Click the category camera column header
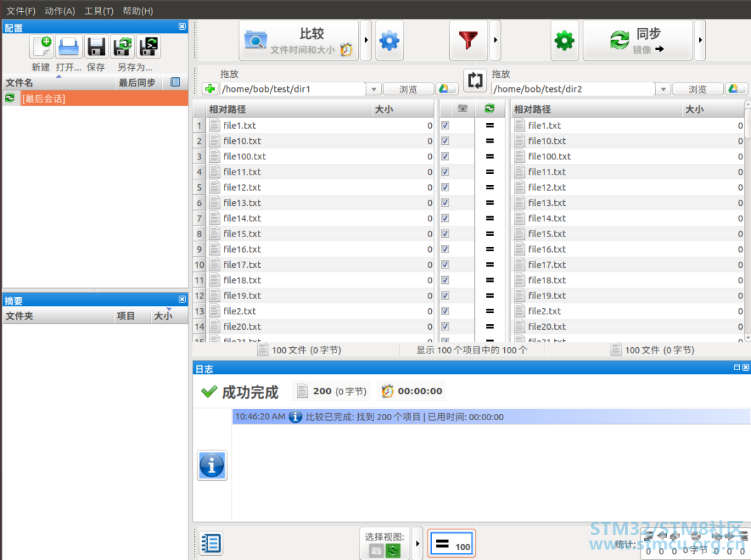The image size is (751, 560). tap(462, 109)
